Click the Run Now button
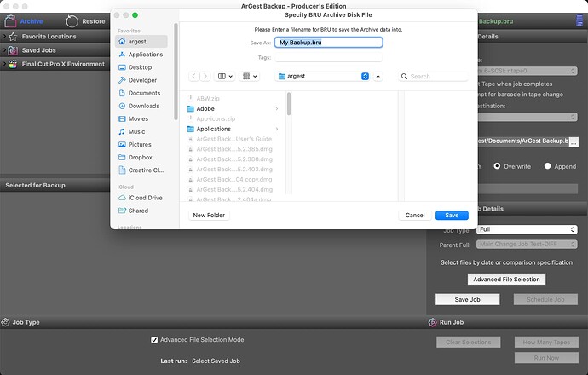Image resolution: width=588 pixels, height=375 pixels. click(x=546, y=358)
